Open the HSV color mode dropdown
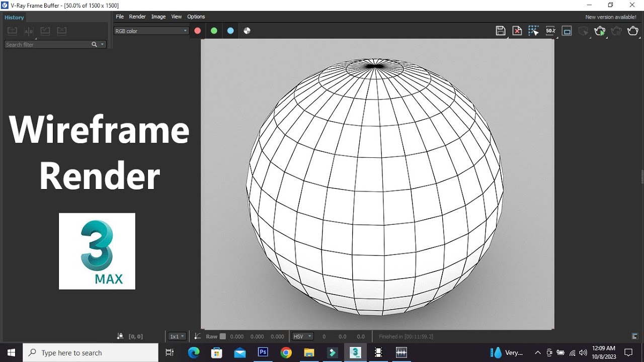The height and width of the screenshot is (362, 644). (x=303, y=336)
